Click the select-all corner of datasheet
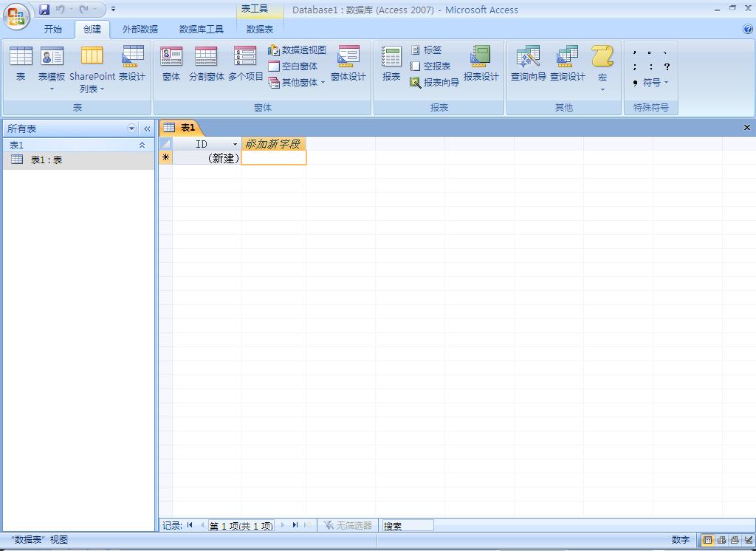 165,144
